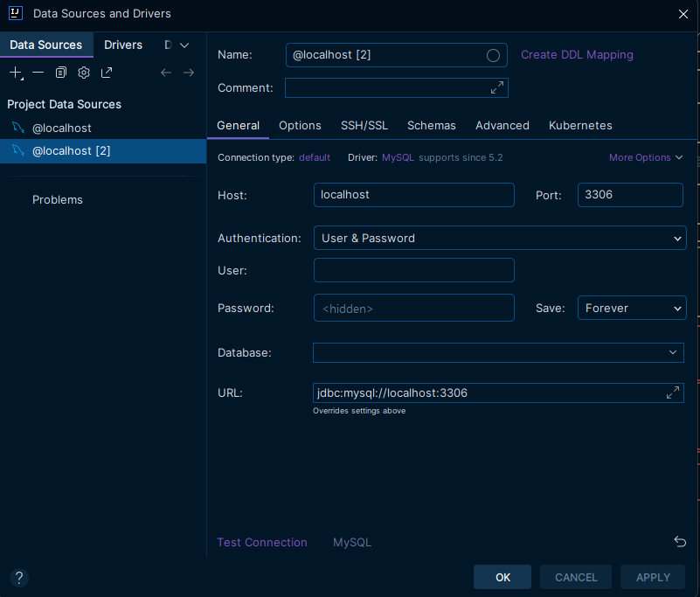
Task: Click the OK button
Action: (x=502, y=577)
